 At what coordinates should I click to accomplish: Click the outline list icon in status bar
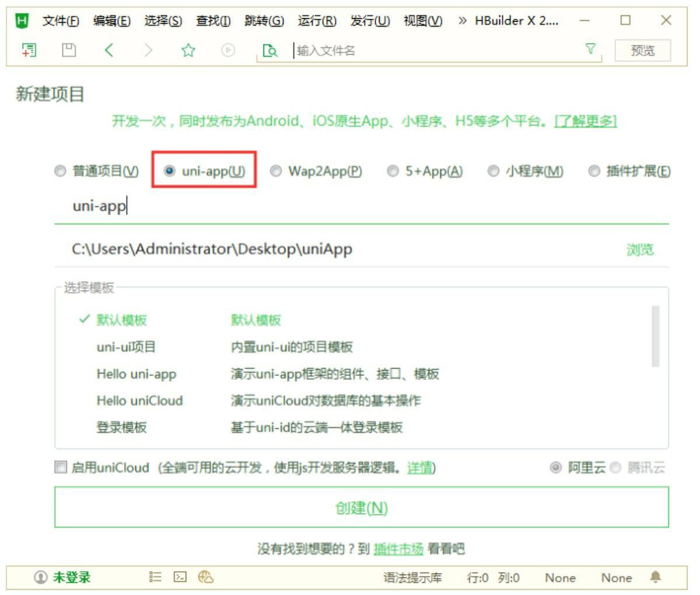pyautogui.click(x=155, y=577)
